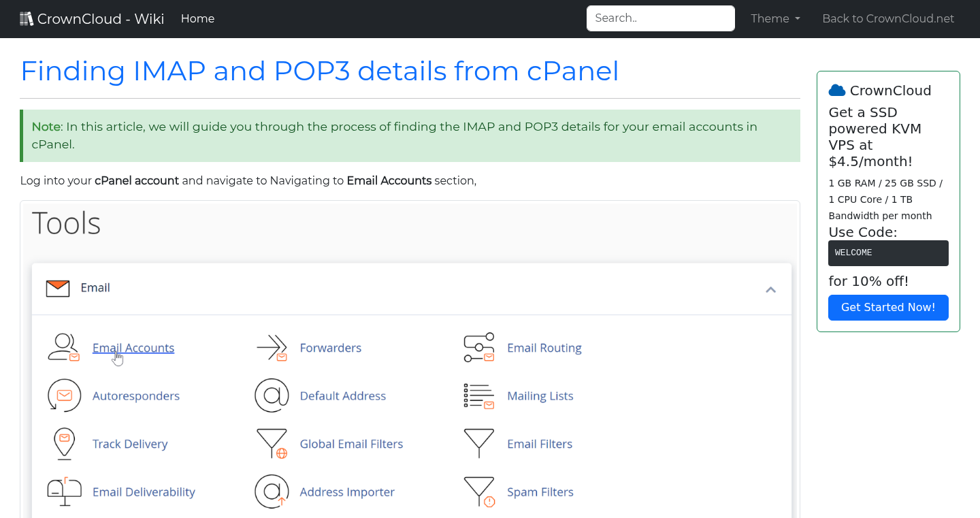The width and height of the screenshot is (980, 518).
Task: Select the Email Accounts user icon
Action: click(64, 347)
